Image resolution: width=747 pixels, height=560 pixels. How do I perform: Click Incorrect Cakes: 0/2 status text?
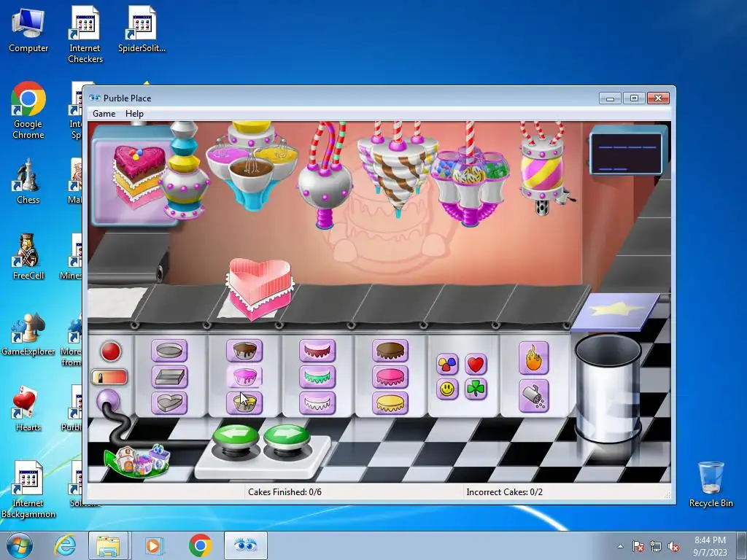point(505,492)
